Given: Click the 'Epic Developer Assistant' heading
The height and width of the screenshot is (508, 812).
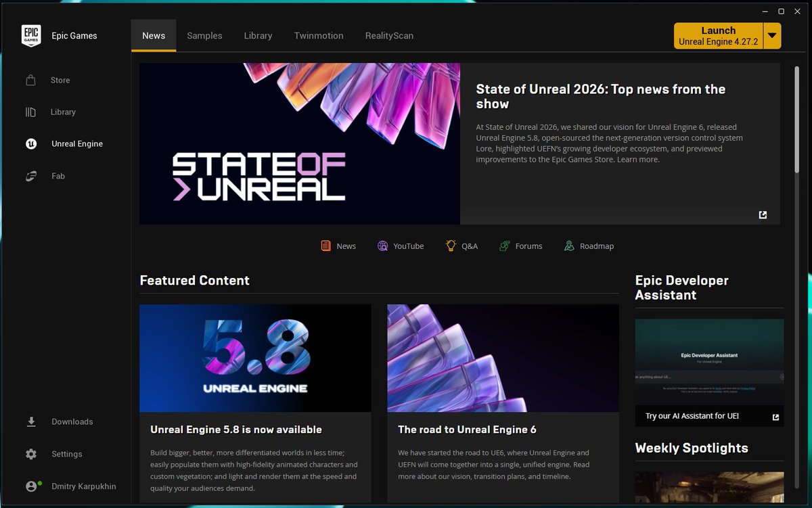Looking at the screenshot, I should (682, 287).
